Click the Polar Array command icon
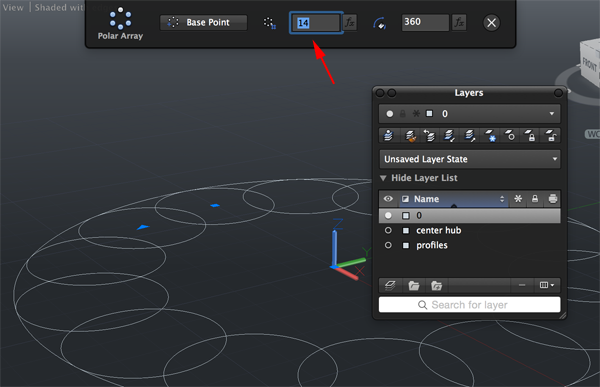Viewport: 600px width, 387px height. [120, 18]
